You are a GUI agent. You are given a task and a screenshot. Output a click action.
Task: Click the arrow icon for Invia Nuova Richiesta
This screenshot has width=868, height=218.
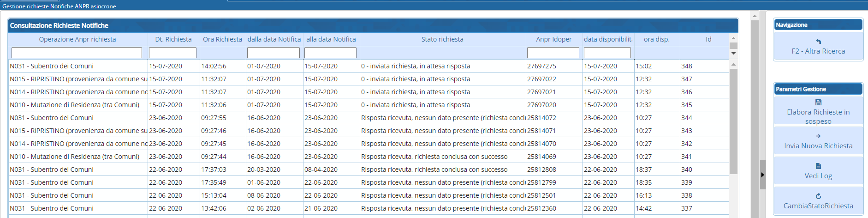818,136
